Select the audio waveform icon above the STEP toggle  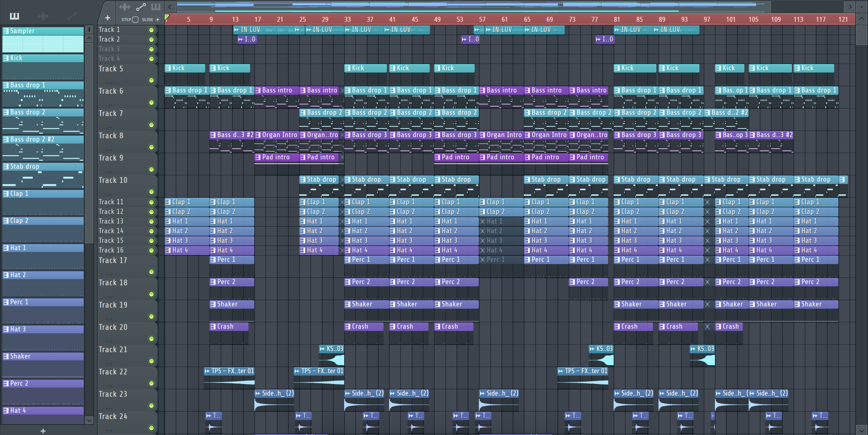click(x=125, y=7)
